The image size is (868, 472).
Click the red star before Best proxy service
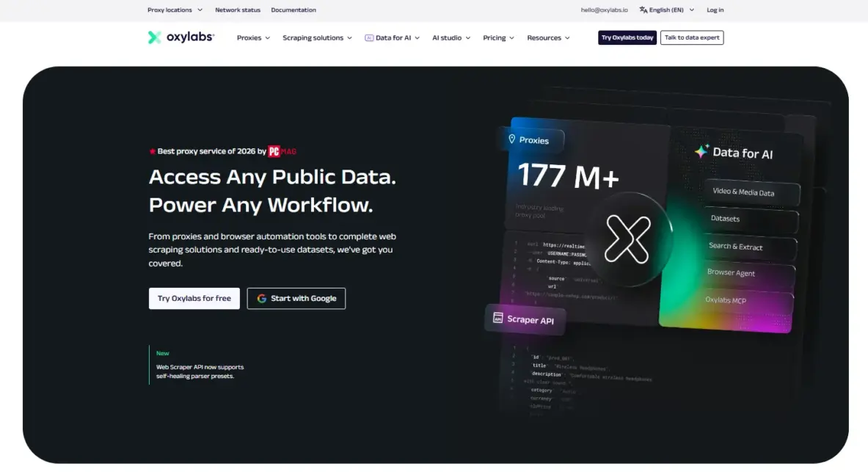point(152,151)
